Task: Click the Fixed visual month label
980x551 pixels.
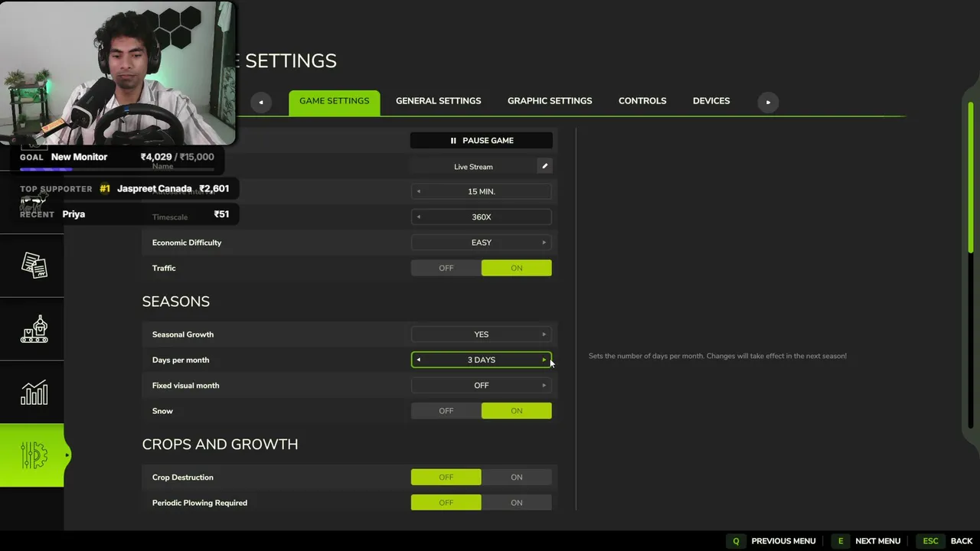Action: [185, 386]
